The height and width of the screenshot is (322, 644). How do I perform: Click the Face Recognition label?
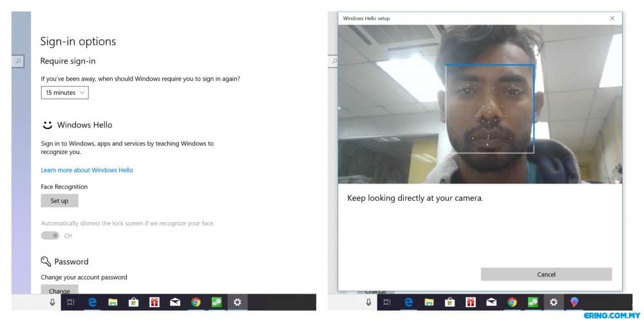coord(64,187)
